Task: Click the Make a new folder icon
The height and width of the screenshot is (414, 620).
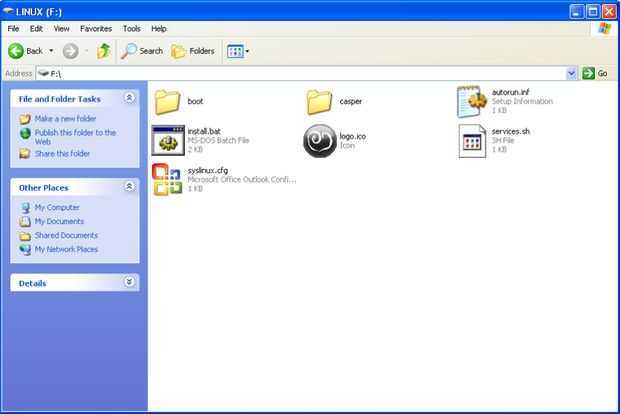Action: coord(25,119)
